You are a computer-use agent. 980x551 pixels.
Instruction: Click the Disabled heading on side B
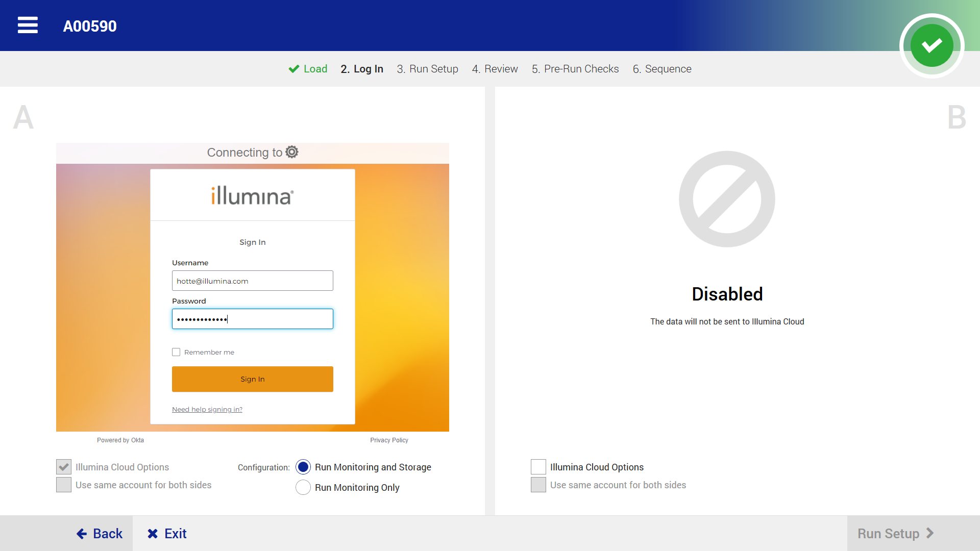pyautogui.click(x=727, y=294)
